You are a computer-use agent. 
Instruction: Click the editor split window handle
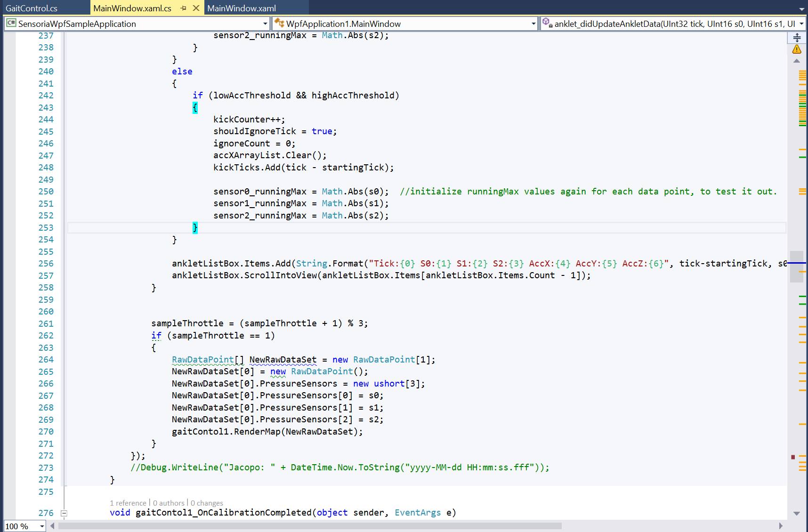pos(797,38)
